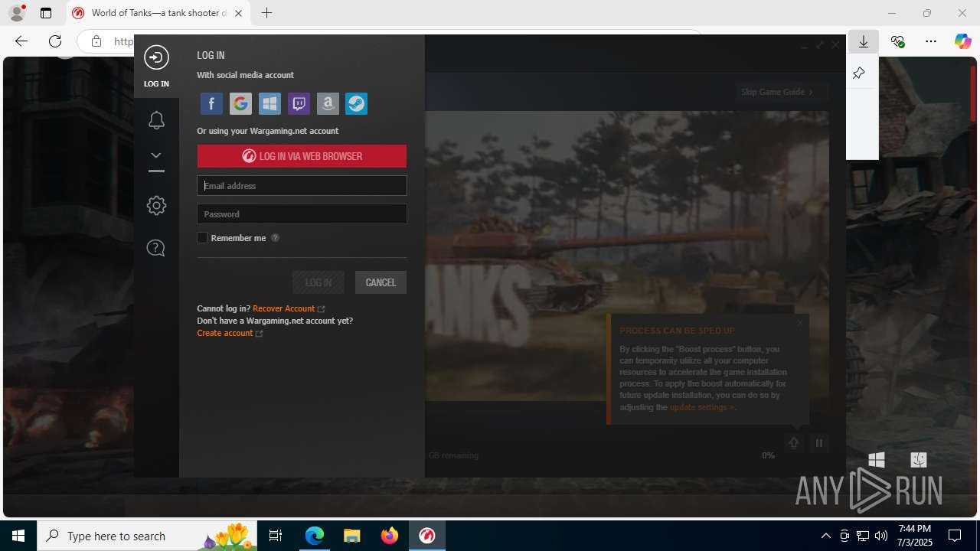Pin the downloads panel

pos(858,73)
